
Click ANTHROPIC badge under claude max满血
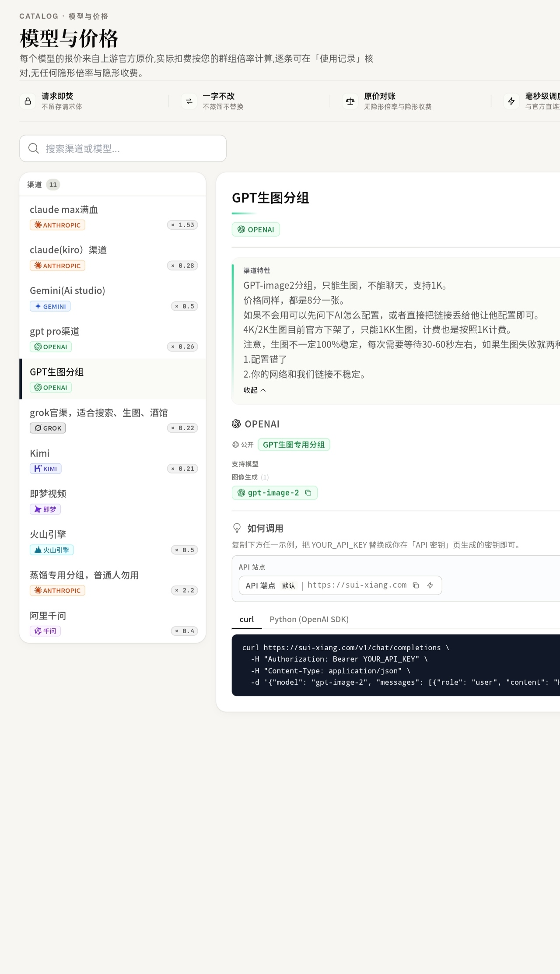click(57, 225)
